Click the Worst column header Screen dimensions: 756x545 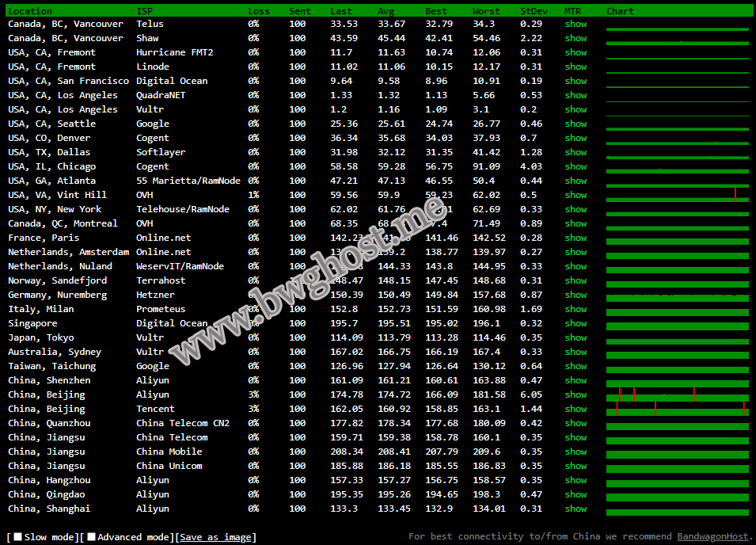(486, 10)
